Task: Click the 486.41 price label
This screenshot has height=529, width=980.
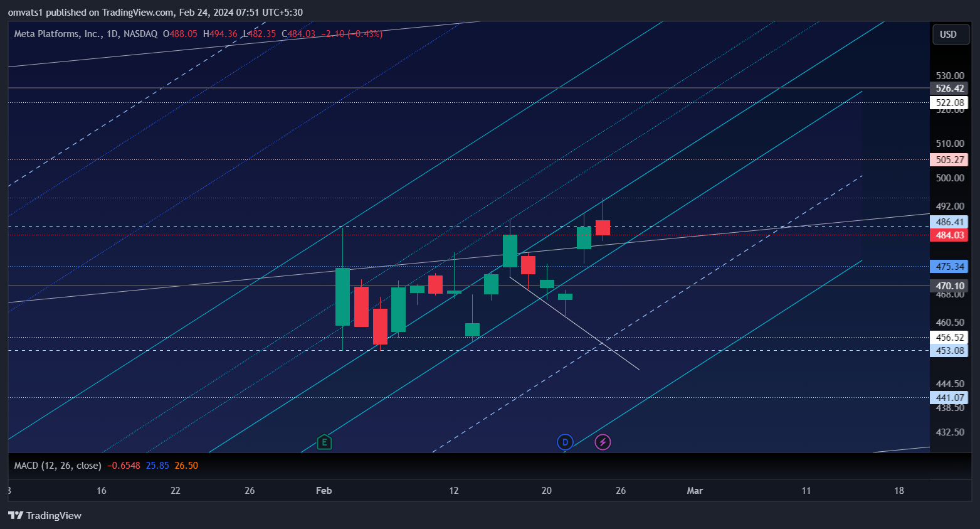Action: click(x=949, y=222)
